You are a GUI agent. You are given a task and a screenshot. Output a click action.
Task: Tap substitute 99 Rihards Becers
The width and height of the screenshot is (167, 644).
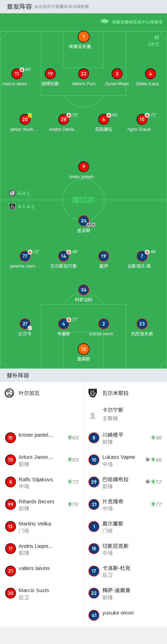41,504
